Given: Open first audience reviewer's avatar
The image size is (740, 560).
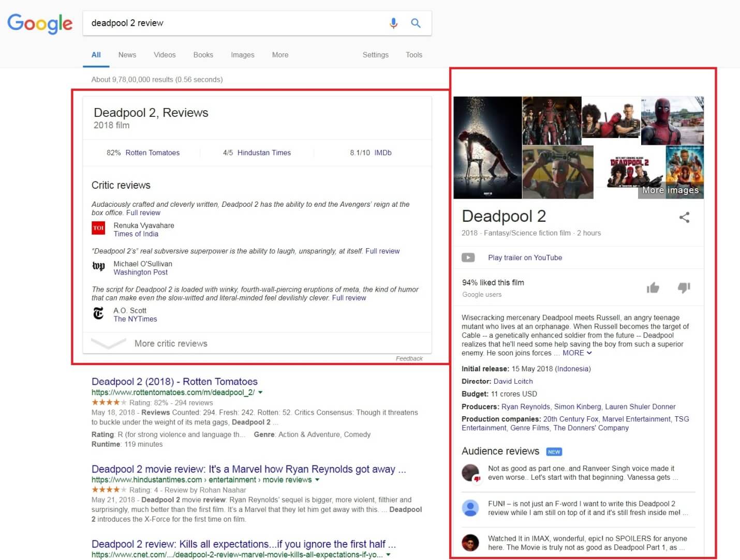Looking at the screenshot, I should 470,473.
